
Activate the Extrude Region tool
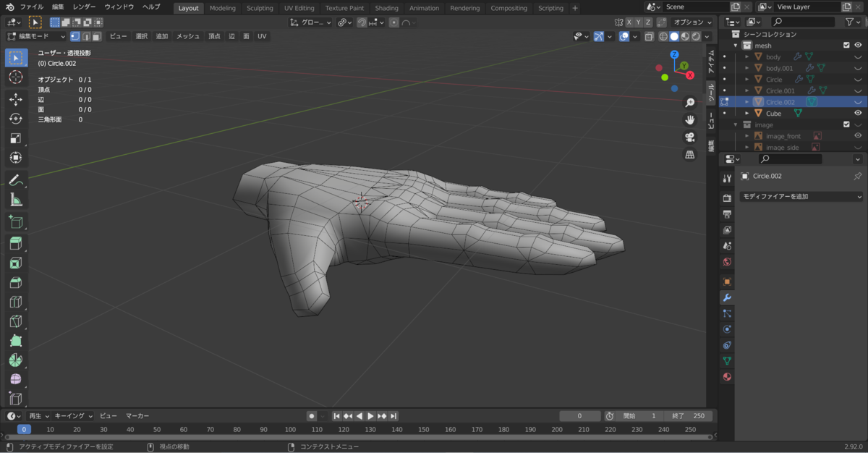(x=16, y=244)
